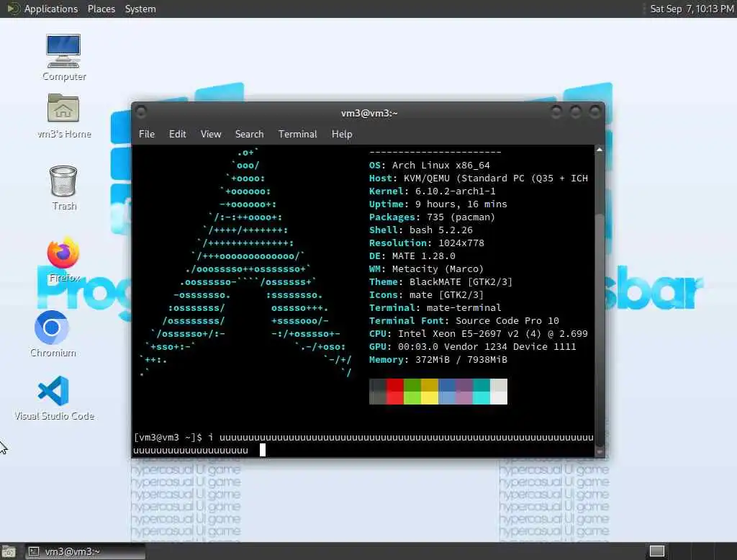The image size is (737, 560).
Task: Click the red color block in neofetch palette
Action: [395, 391]
